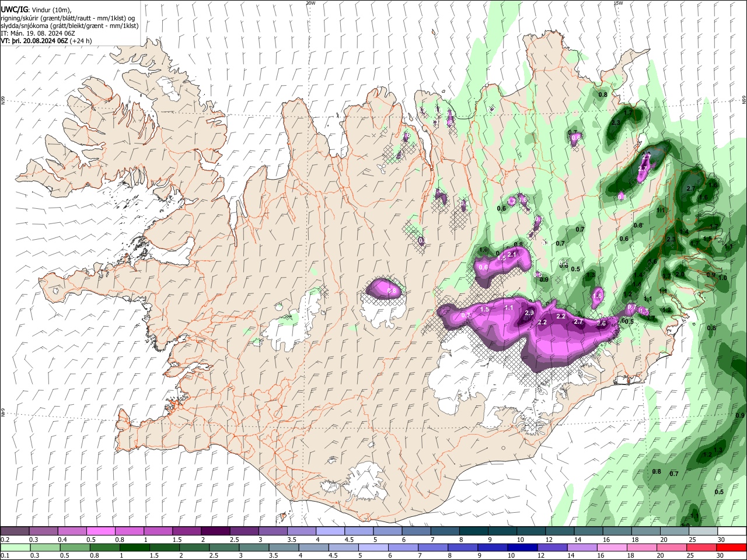Click the '15W' longitude label on the map edge
Viewport: 747px width, 560px height.
pyautogui.click(x=617, y=3)
